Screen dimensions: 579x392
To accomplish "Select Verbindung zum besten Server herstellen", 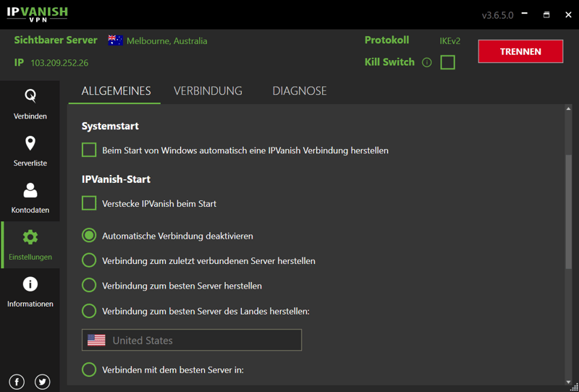I will tap(89, 286).
